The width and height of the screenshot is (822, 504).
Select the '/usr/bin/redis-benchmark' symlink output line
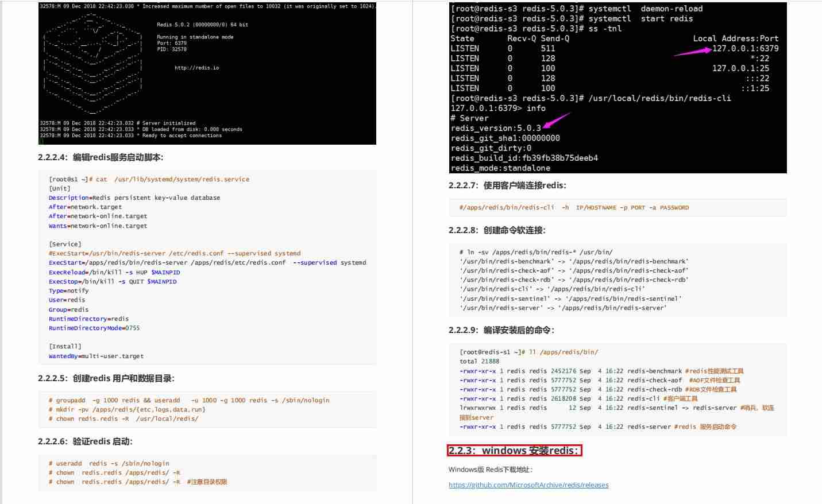574,261
